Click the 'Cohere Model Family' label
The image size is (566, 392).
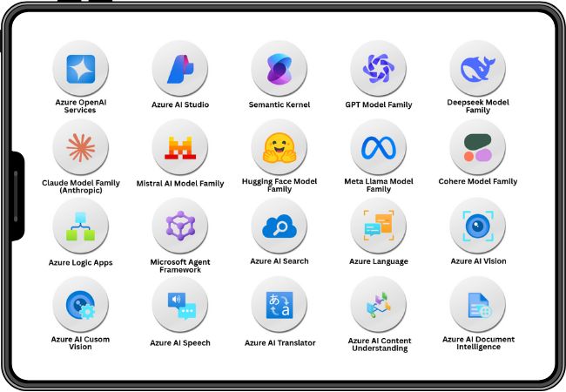[x=478, y=181]
